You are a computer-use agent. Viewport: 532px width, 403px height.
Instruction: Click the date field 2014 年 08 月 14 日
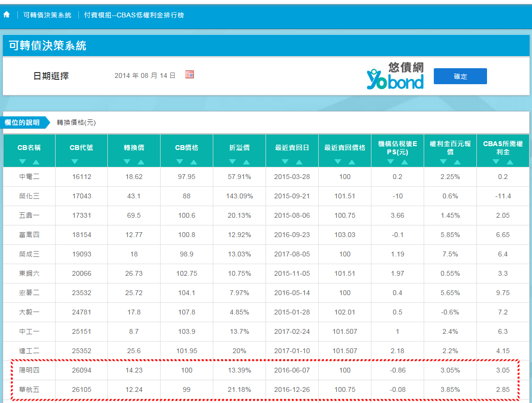coord(145,75)
